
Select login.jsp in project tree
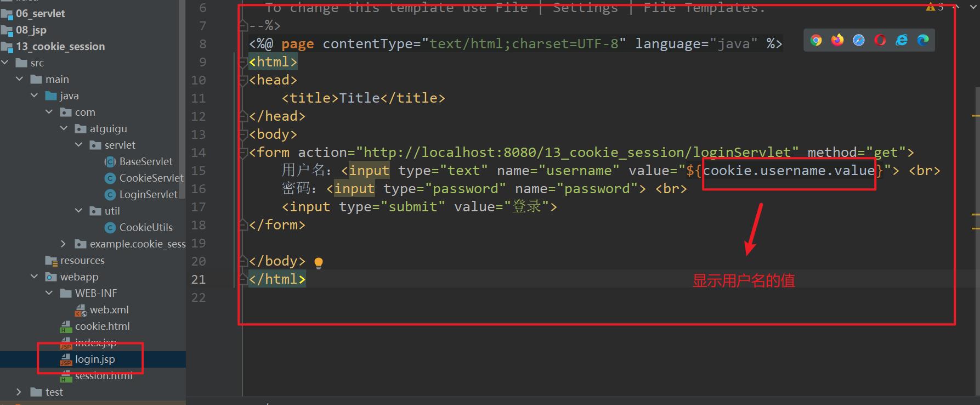pos(95,359)
